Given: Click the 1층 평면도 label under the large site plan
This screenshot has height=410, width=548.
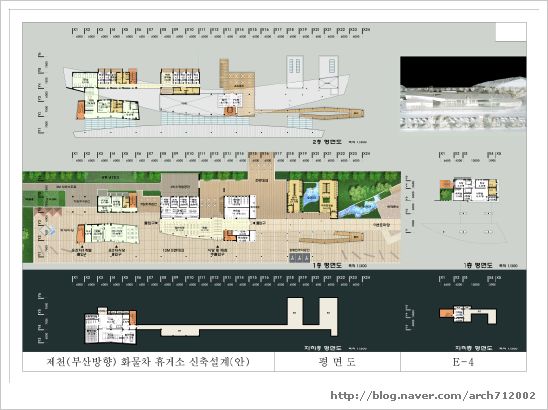Looking at the screenshot, I should pyautogui.click(x=327, y=266).
